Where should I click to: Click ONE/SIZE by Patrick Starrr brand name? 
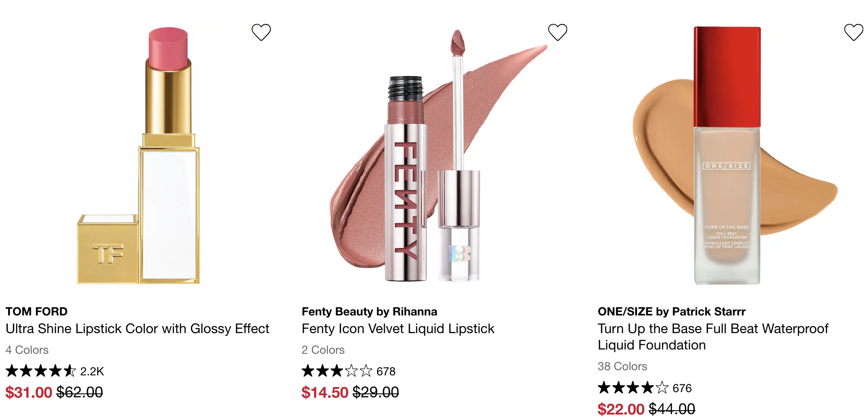[671, 312]
